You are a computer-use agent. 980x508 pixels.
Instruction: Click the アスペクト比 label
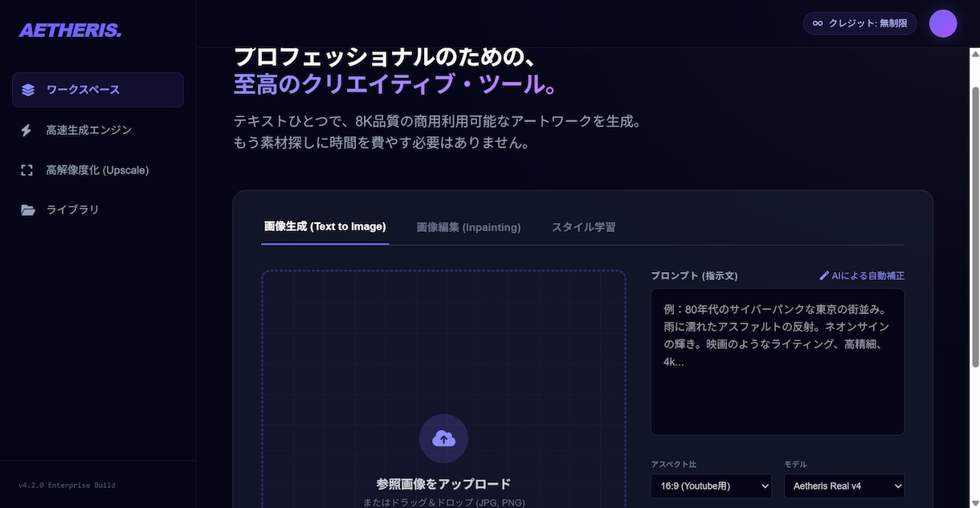coord(673,464)
